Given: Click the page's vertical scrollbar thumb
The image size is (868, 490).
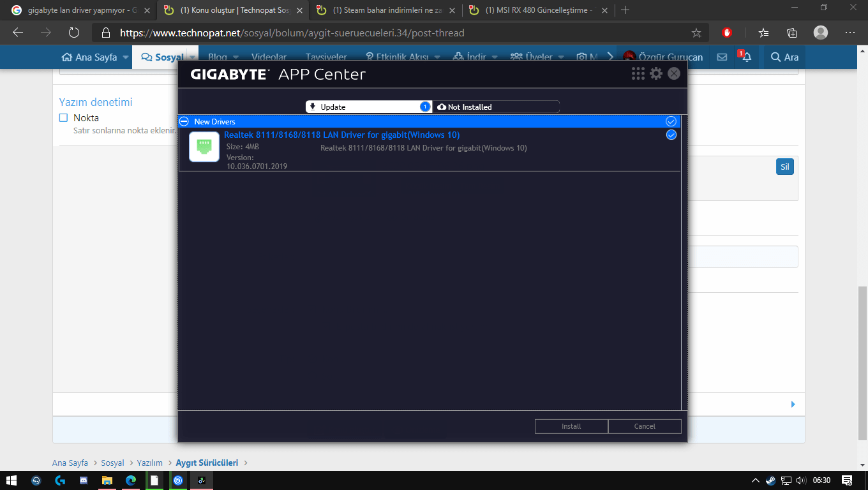Looking at the screenshot, I should click(862, 363).
